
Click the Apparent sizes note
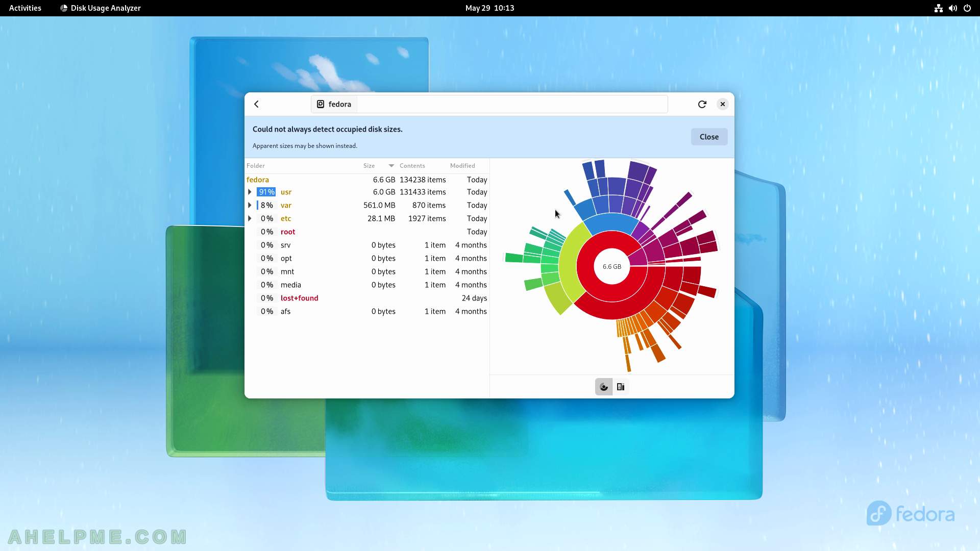click(x=305, y=146)
